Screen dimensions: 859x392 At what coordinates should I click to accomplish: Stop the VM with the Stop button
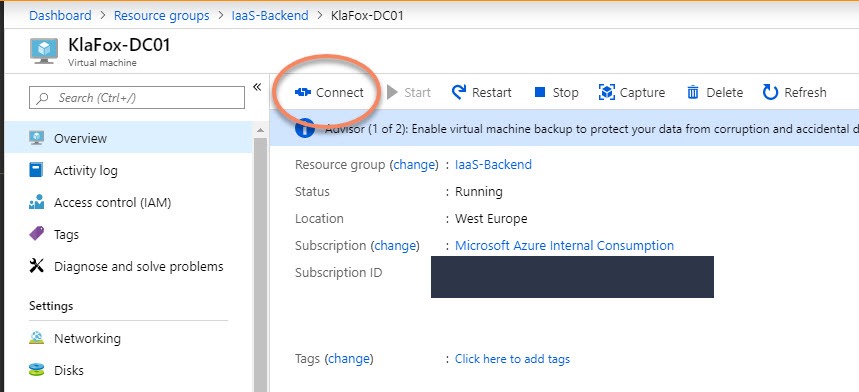point(556,93)
